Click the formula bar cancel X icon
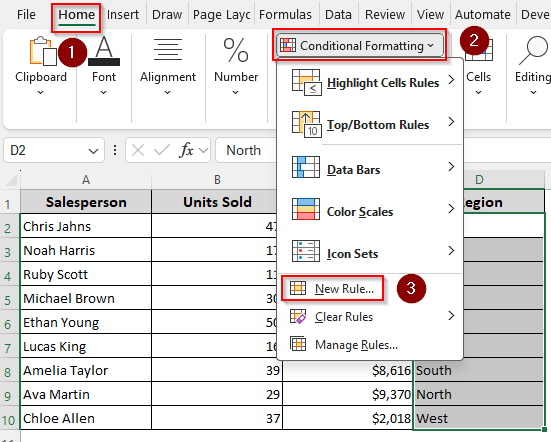551x442 pixels. tap(138, 151)
